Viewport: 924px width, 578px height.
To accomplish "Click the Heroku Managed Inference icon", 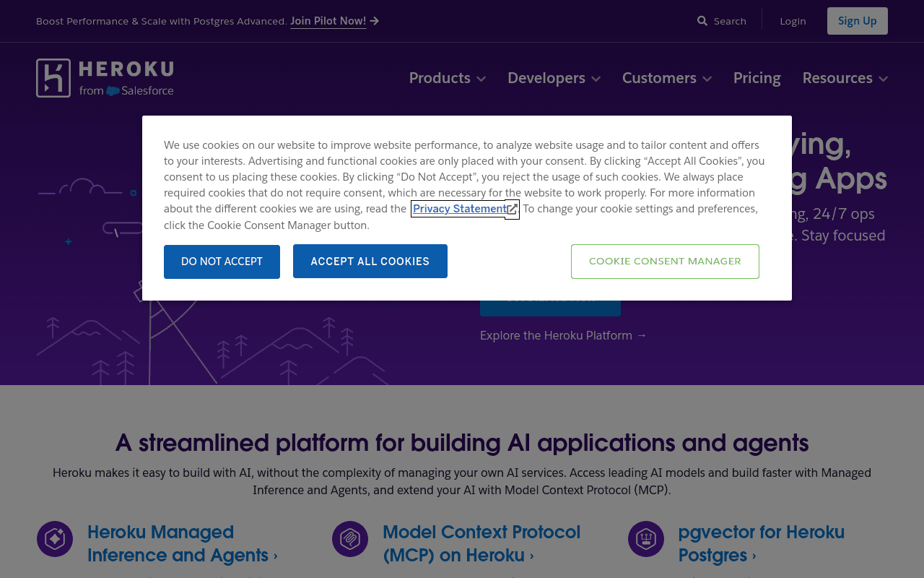I will [55, 539].
